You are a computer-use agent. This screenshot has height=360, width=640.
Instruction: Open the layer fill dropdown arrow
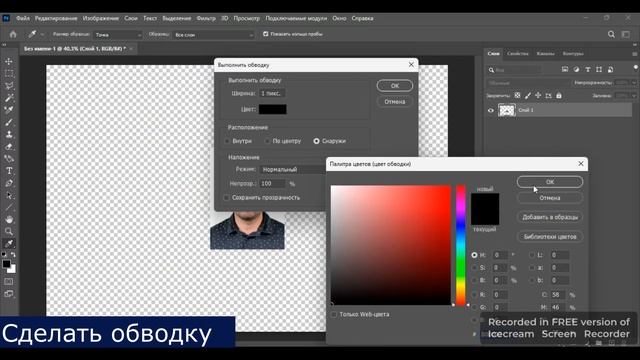click(x=634, y=96)
